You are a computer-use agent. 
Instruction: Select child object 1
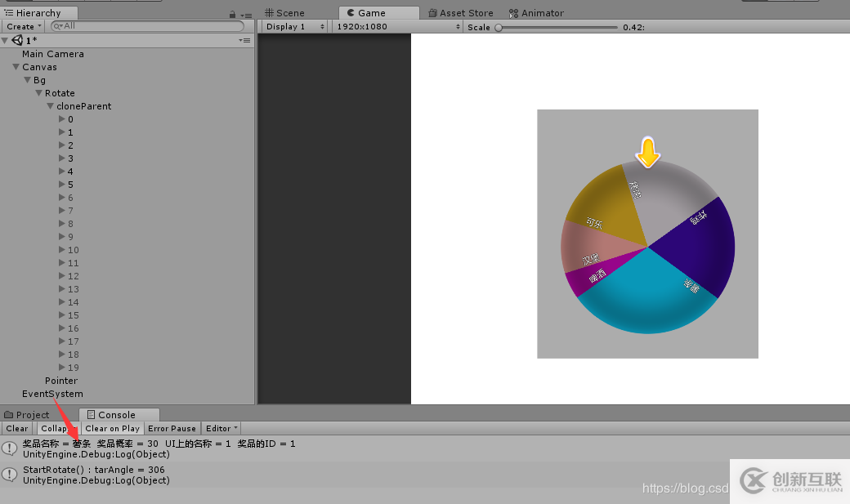tap(70, 132)
